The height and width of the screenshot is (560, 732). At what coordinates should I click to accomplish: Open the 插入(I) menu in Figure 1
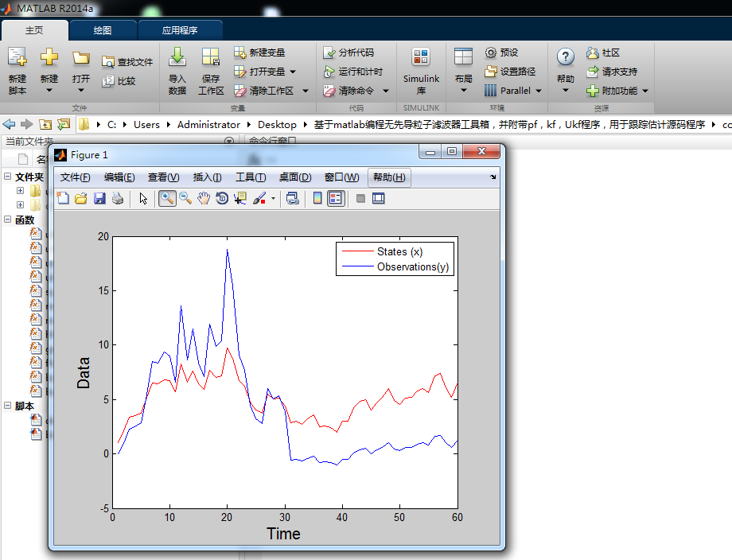[208, 177]
